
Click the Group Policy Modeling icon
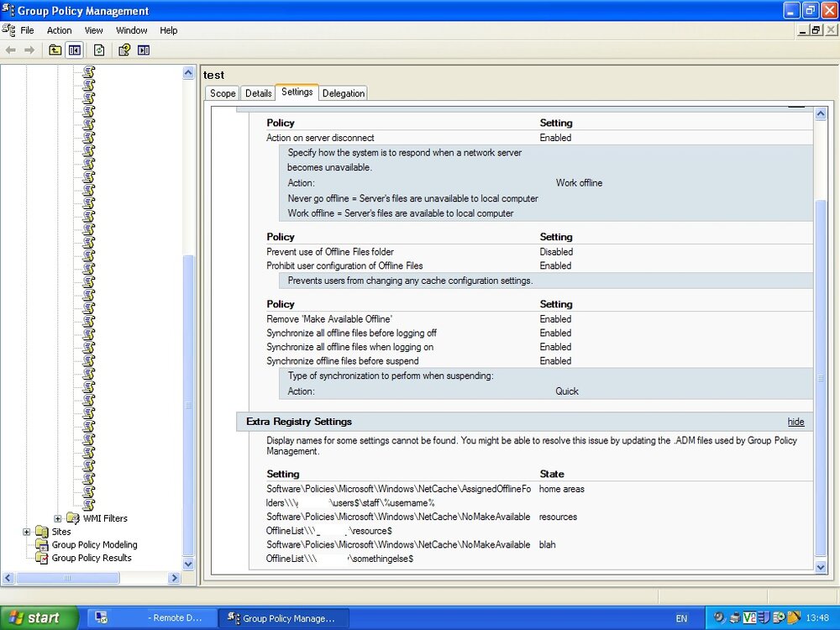tap(42, 545)
